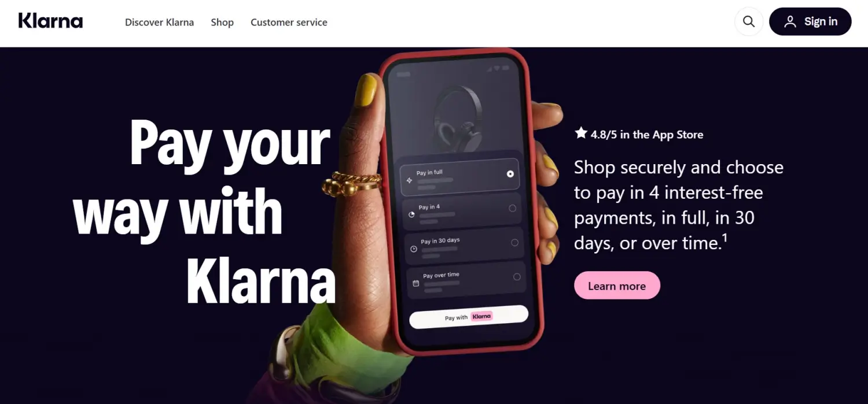The height and width of the screenshot is (404, 868).
Task: Click the calendar icon beside Pay over time
Action: point(416,283)
